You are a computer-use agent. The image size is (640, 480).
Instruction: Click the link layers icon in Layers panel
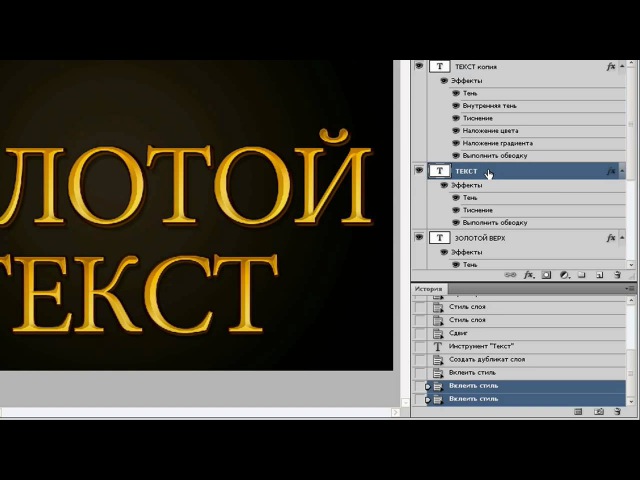tap(510, 275)
